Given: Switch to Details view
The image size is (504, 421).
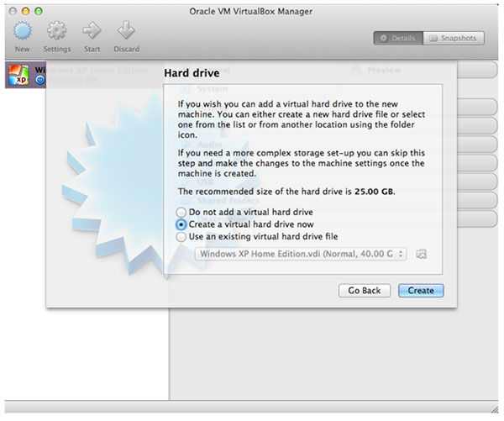Looking at the screenshot, I should [398, 39].
